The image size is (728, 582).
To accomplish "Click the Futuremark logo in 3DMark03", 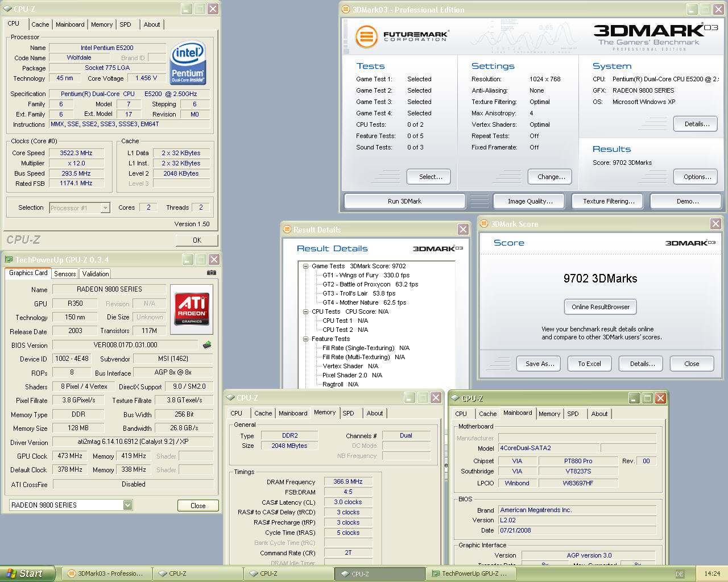I will click(x=402, y=36).
